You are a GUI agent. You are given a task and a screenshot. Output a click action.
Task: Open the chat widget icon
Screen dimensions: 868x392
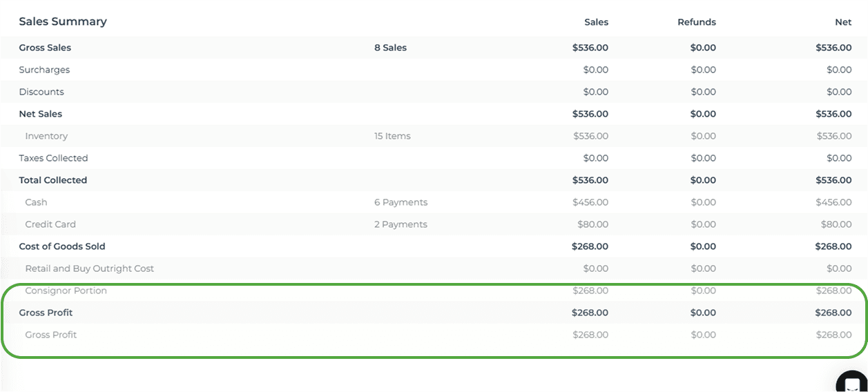coord(852,382)
